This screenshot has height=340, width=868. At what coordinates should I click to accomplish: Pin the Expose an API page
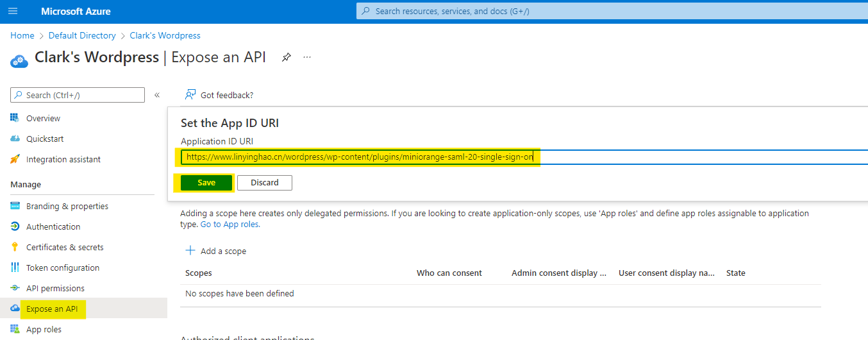(x=287, y=57)
